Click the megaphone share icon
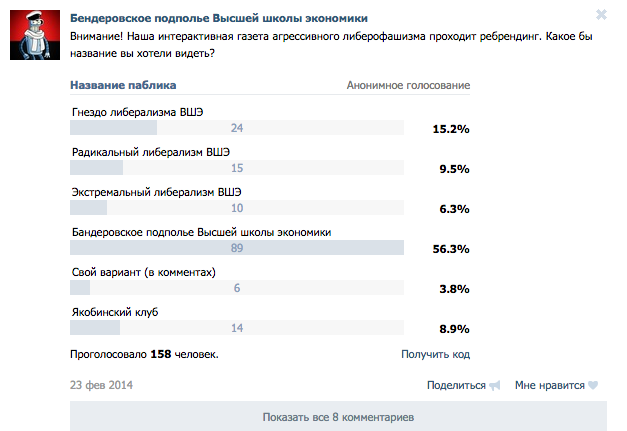 coord(494,386)
